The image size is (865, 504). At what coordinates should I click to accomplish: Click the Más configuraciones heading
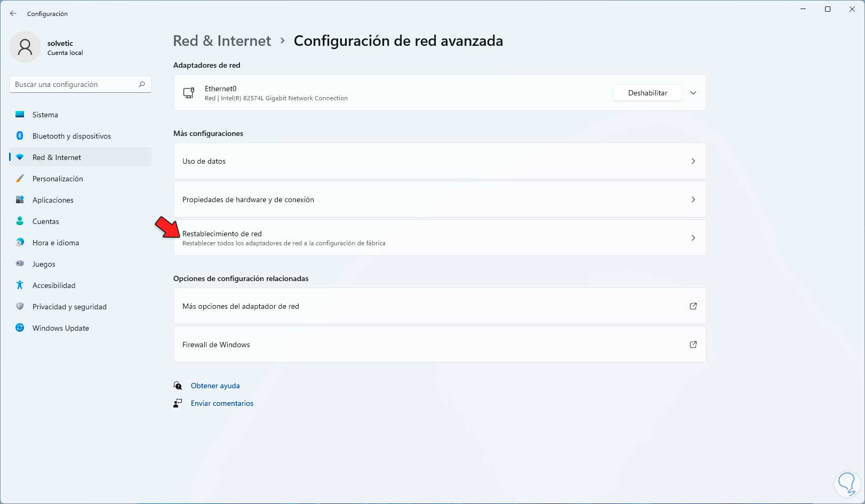click(208, 133)
